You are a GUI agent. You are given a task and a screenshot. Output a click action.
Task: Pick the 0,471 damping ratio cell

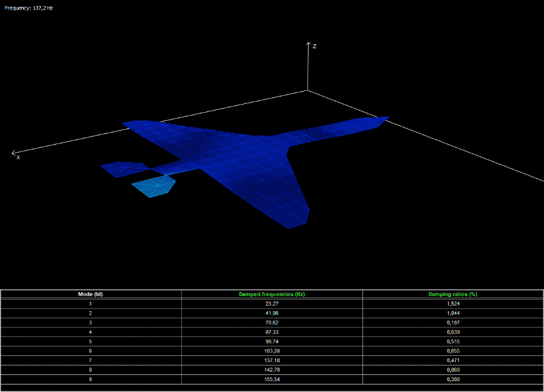pyautogui.click(x=453, y=361)
